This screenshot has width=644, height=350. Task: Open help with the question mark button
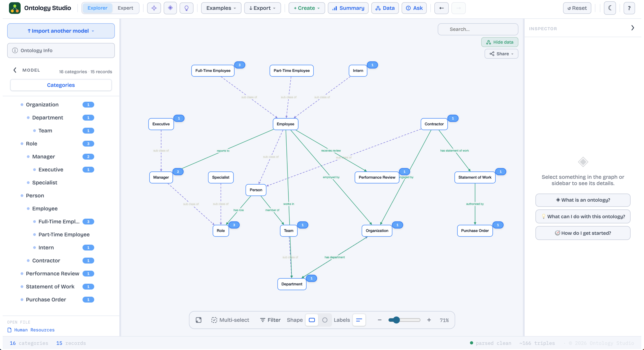coord(629,8)
